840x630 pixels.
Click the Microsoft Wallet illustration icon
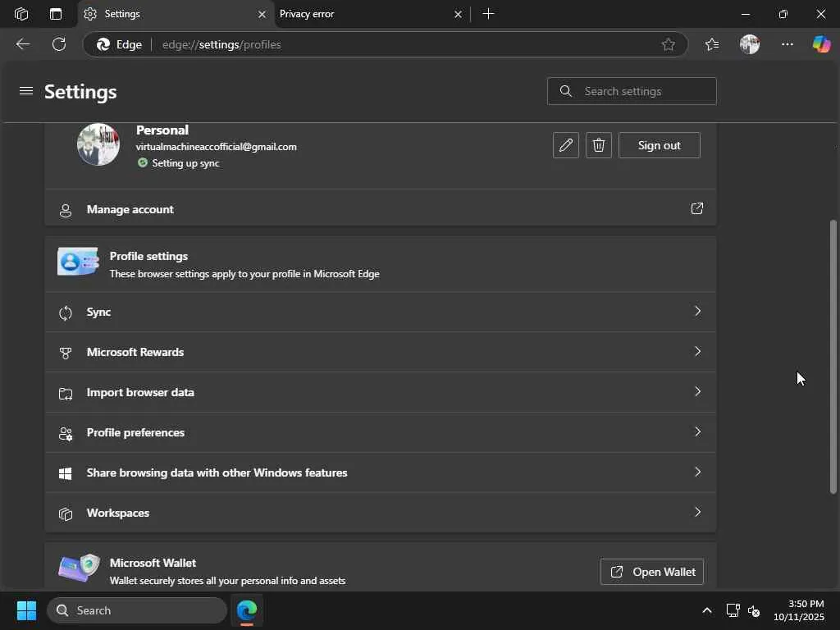point(79,568)
